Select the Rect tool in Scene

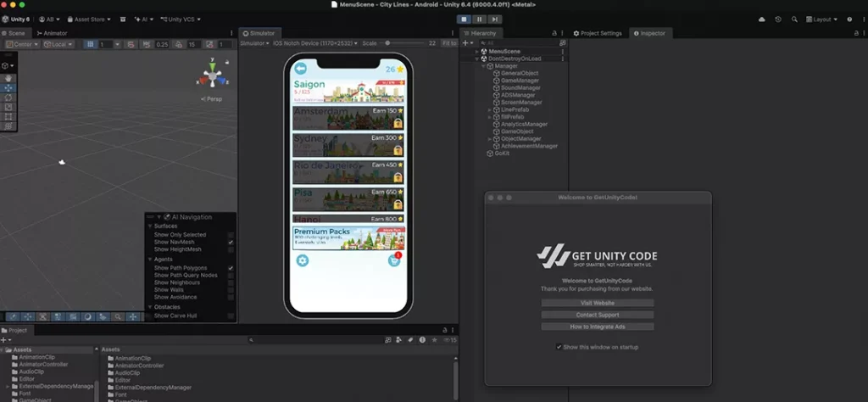tap(8, 117)
